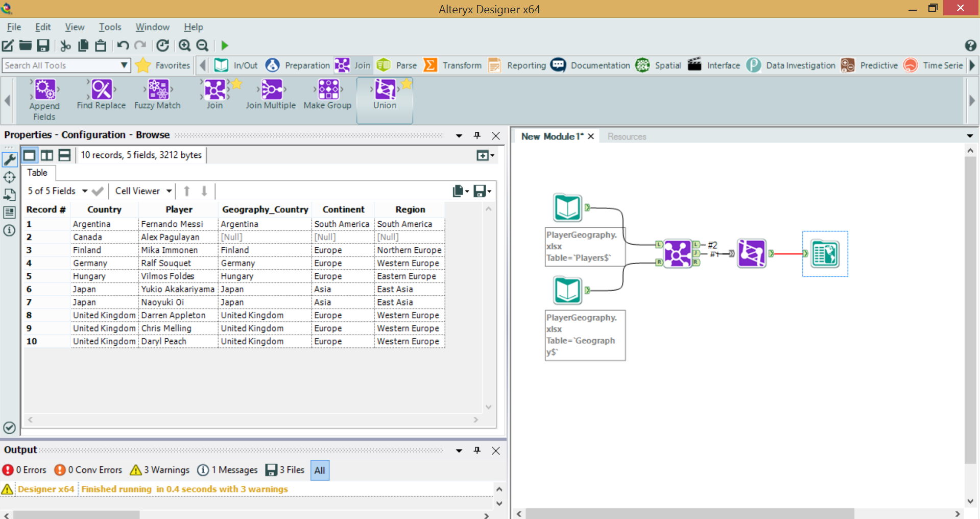Click the Geography input tool on canvas
This screenshot has width=980, height=519.
[x=567, y=290]
